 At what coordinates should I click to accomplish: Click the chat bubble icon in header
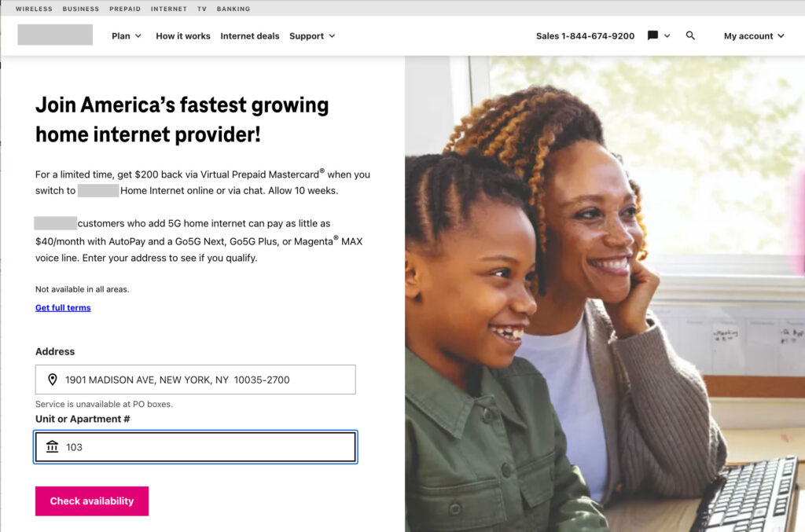coord(652,35)
